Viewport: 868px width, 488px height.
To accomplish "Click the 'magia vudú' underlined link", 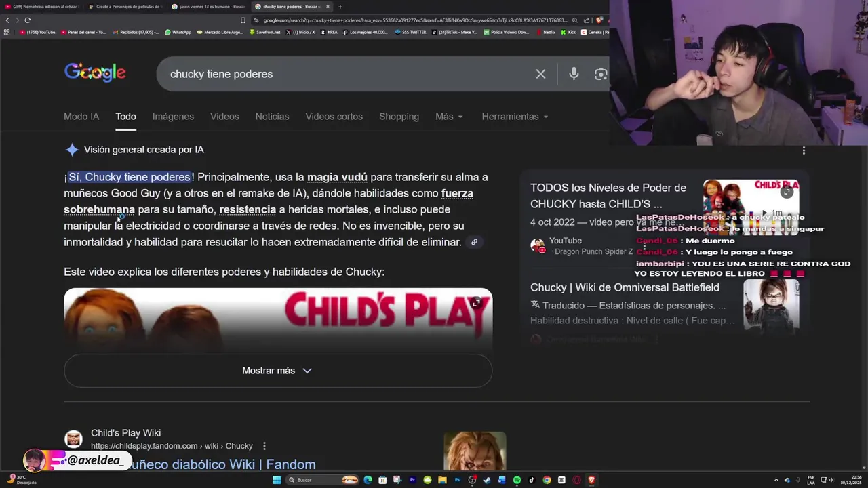I will tap(337, 177).
